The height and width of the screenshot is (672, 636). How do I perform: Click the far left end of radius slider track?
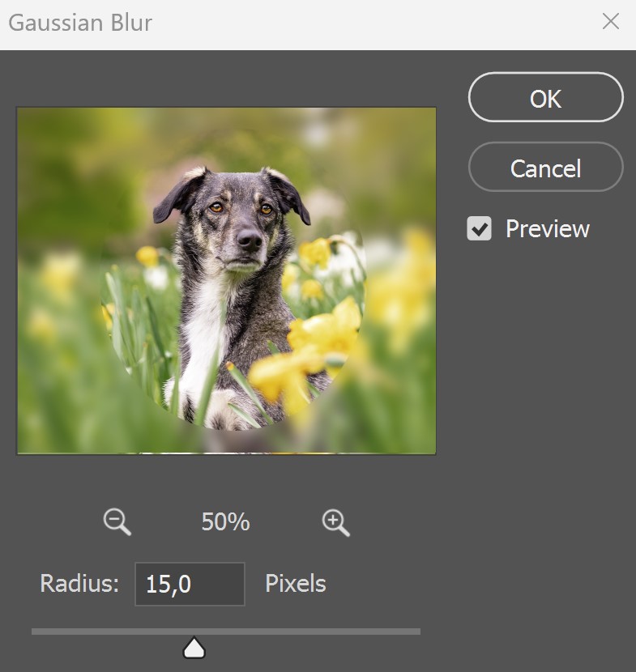(x=34, y=632)
